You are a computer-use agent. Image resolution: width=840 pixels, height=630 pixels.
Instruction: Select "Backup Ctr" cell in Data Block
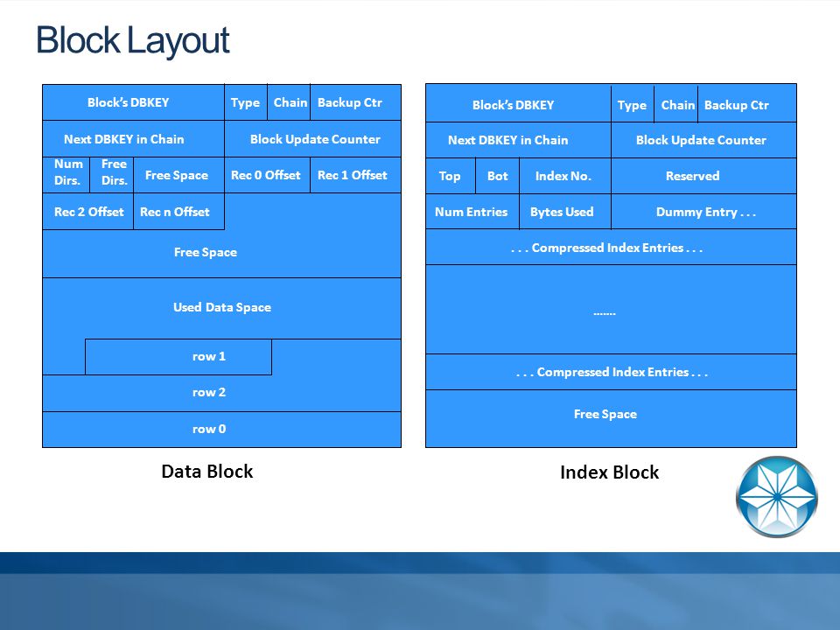tap(356, 102)
